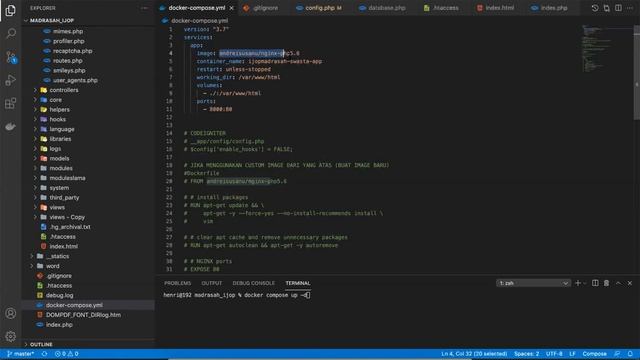Open Explorer more actions ellipsis
The height and width of the screenshot is (360, 640).
[x=144, y=8]
